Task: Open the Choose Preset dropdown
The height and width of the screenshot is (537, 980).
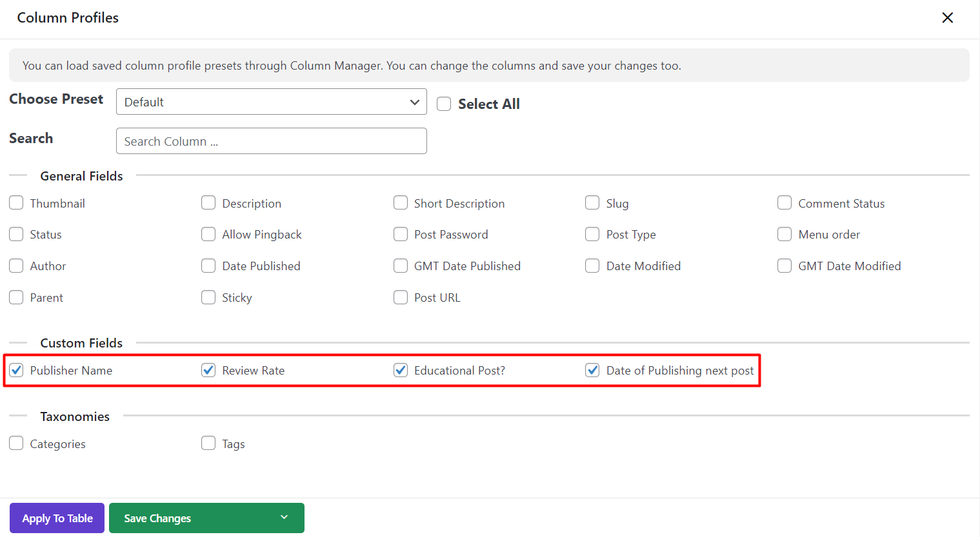Action: [271, 102]
